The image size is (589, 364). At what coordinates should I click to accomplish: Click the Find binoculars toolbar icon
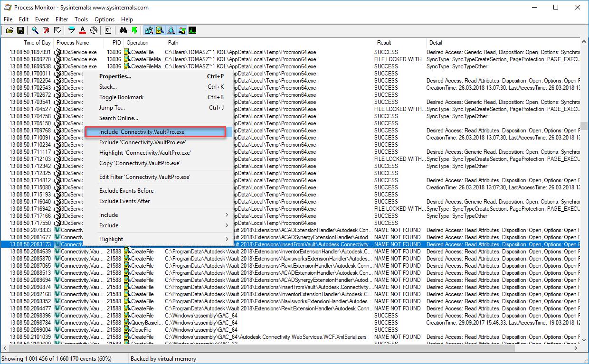pyautogui.click(x=123, y=31)
